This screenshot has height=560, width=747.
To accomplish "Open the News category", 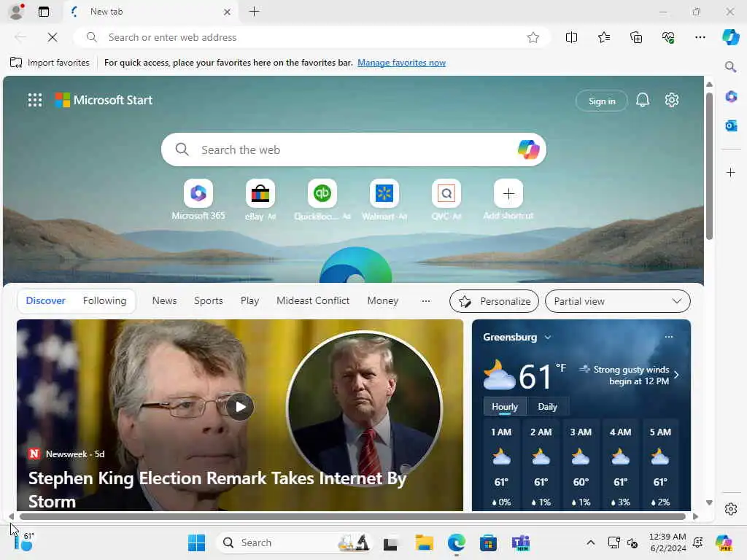I will (x=164, y=300).
